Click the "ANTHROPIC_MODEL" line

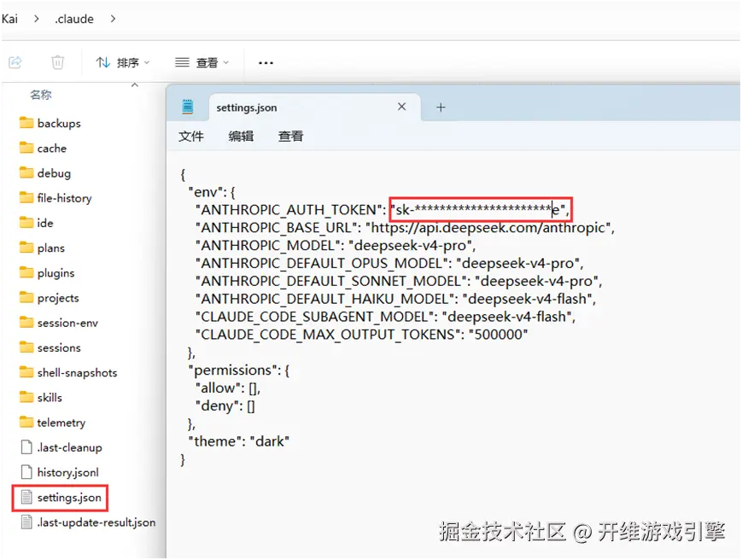[336, 246]
